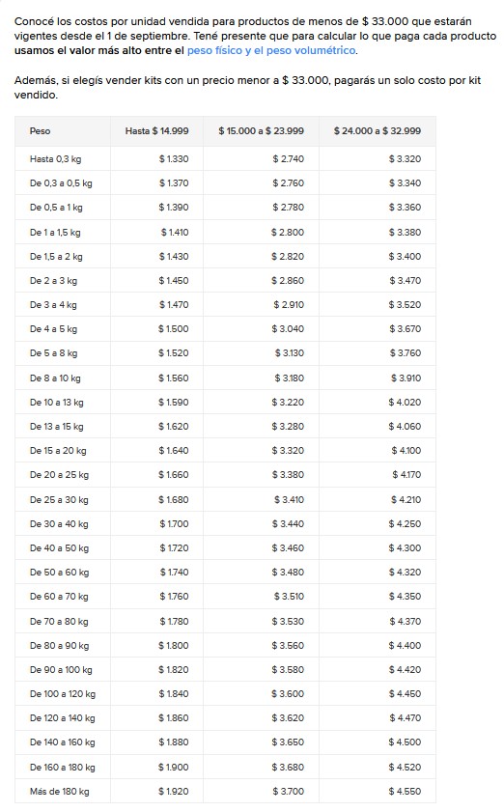Click the $ 1.410 cost cell
The height and width of the screenshot is (812, 504).
pos(175,232)
